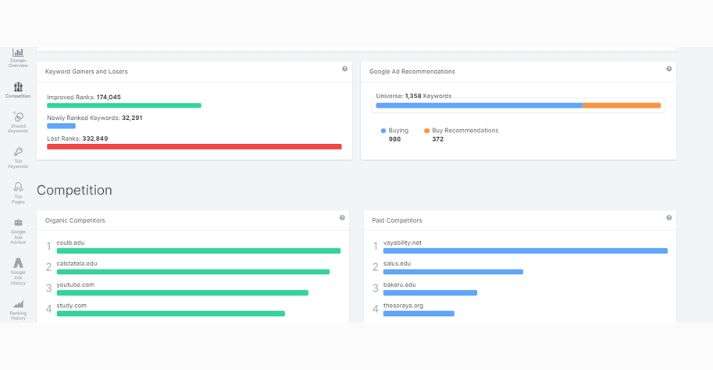Click blue bar of top paid competitor
The image size is (713, 370).
[525, 251]
